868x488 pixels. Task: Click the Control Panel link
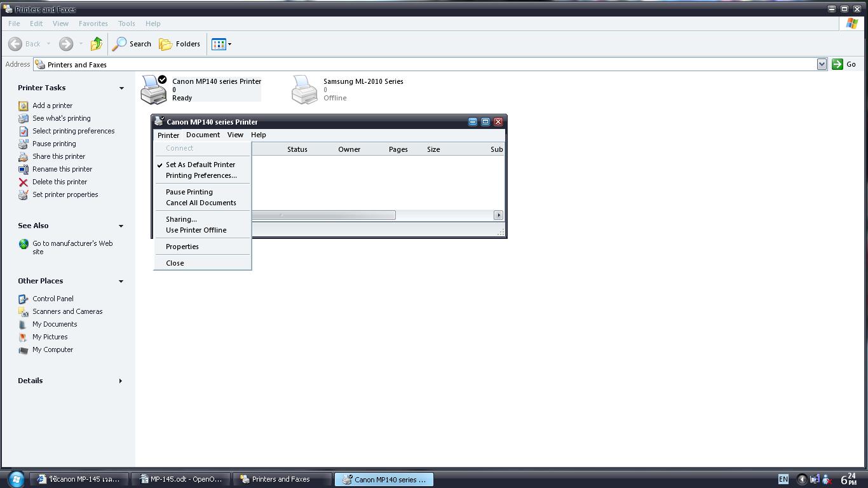[x=53, y=299]
